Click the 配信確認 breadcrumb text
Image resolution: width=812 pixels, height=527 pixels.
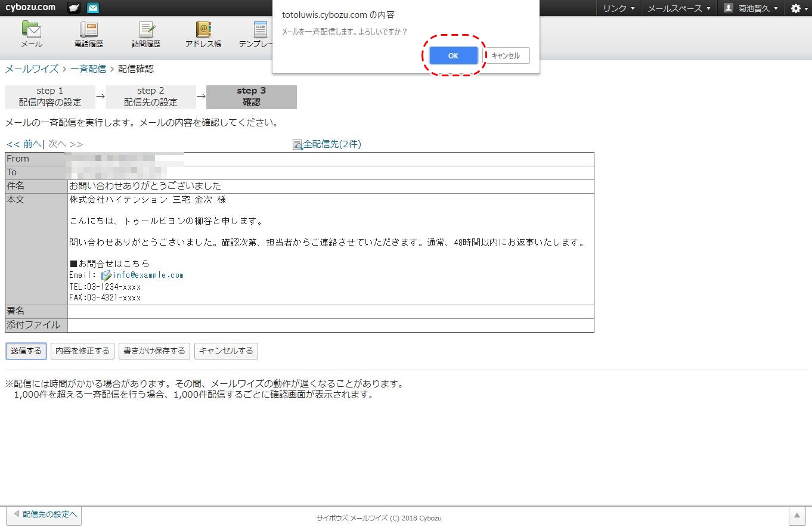tap(136, 69)
